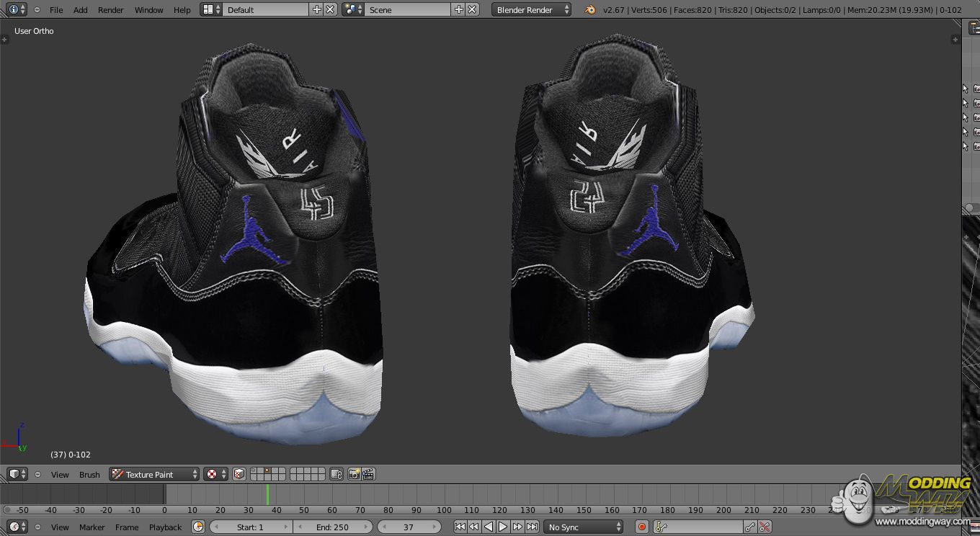Jump to the last frame of the timeline

[x=532, y=527]
